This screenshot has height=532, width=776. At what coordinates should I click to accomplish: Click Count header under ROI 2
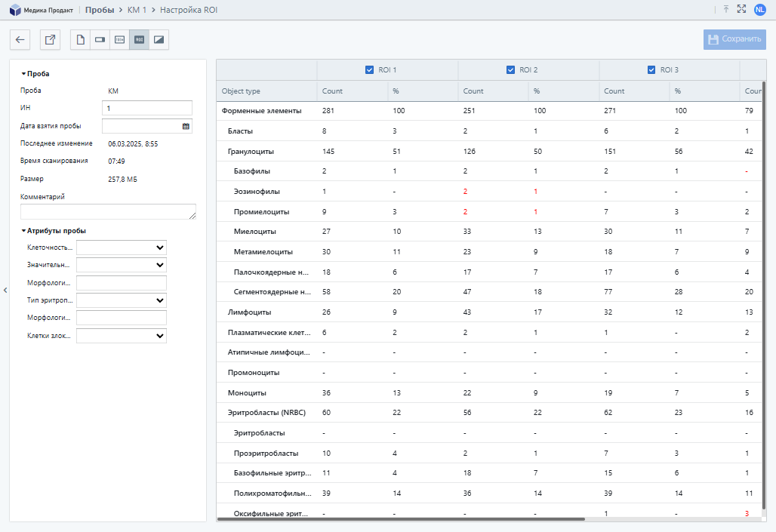click(473, 91)
